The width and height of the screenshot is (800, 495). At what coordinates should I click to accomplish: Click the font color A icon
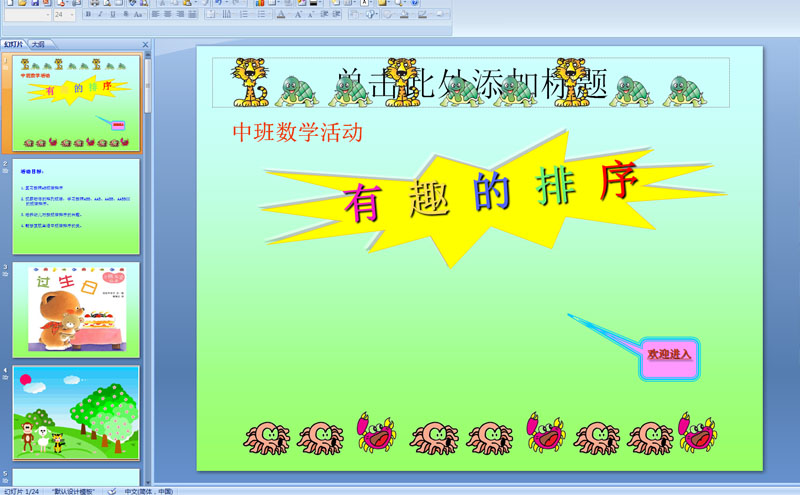281,14
